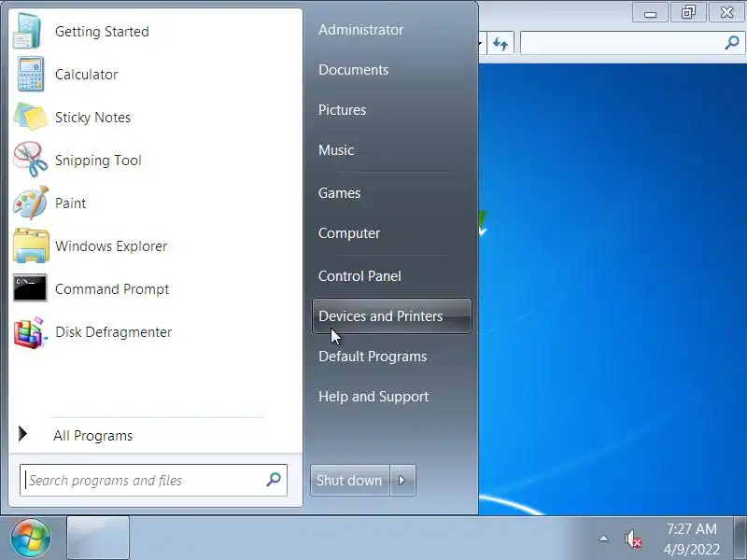This screenshot has width=747, height=560.
Task: Click the Explorer window search field
Action: 632,44
